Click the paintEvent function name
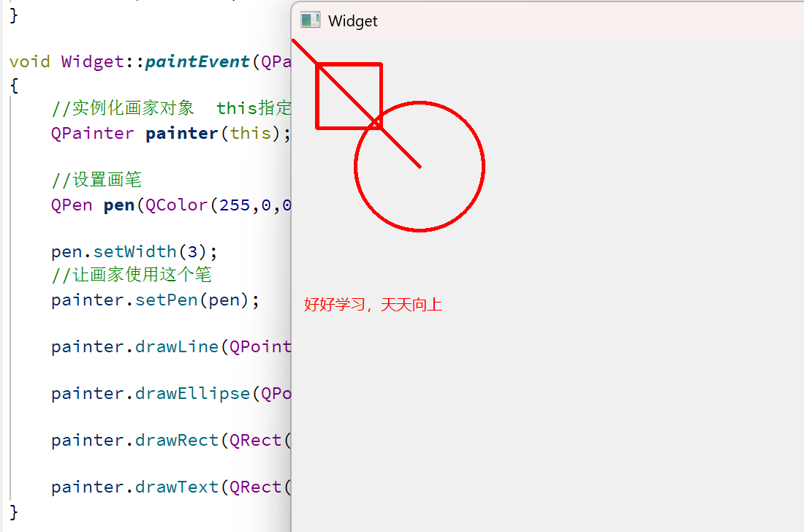This screenshot has width=804, height=532. pos(197,61)
